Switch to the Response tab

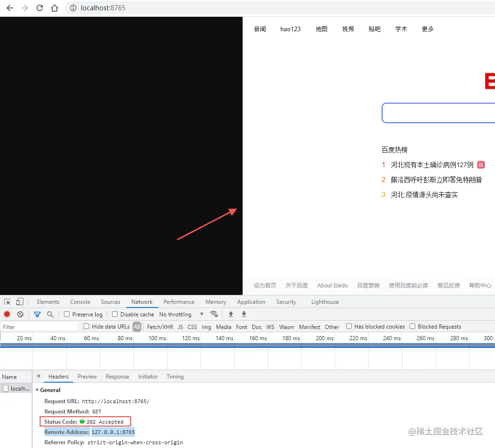(117, 377)
